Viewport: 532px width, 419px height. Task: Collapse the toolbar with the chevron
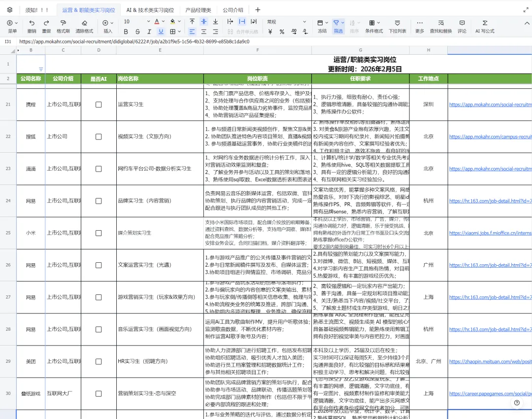[x=527, y=23]
